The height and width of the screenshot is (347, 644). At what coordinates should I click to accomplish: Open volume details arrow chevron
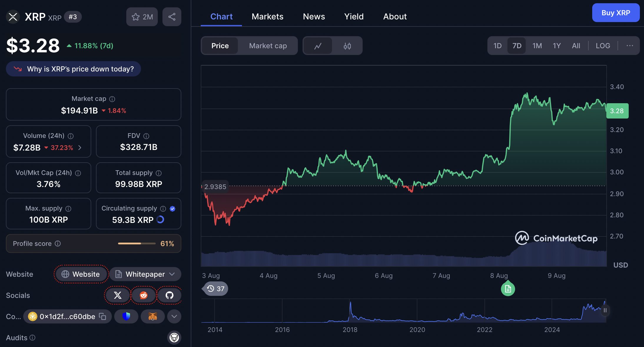click(80, 148)
